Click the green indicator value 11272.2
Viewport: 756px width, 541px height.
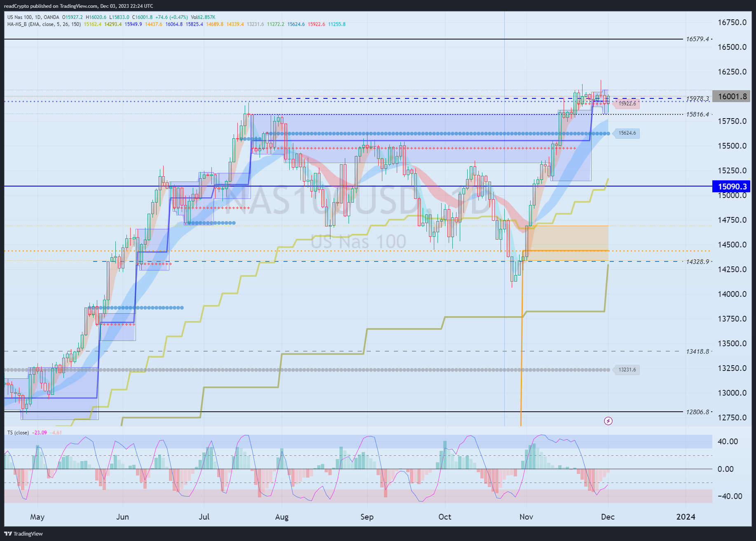(x=276, y=24)
